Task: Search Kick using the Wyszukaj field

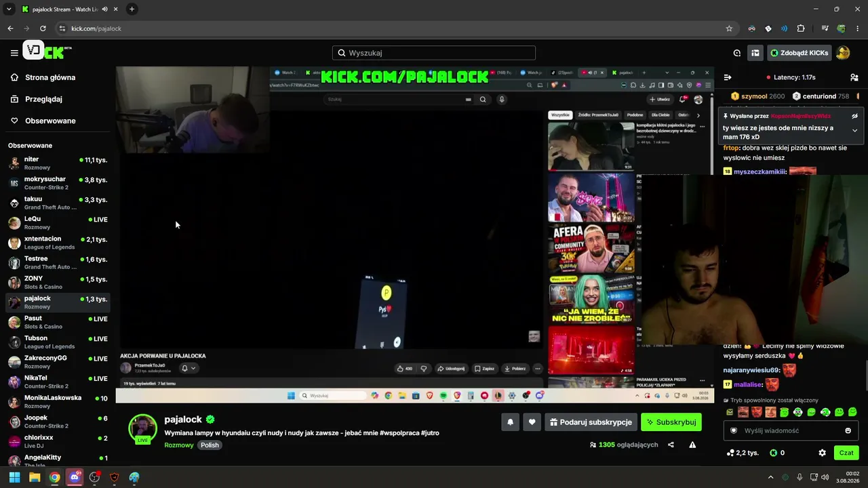Action: pos(434,53)
